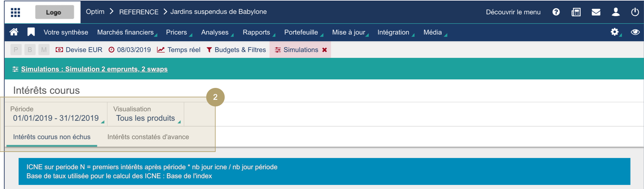Open Jardins suspendus de Babylone breadcrumb
The height and width of the screenshot is (189, 644).
pyautogui.click(x=219, y=12)
